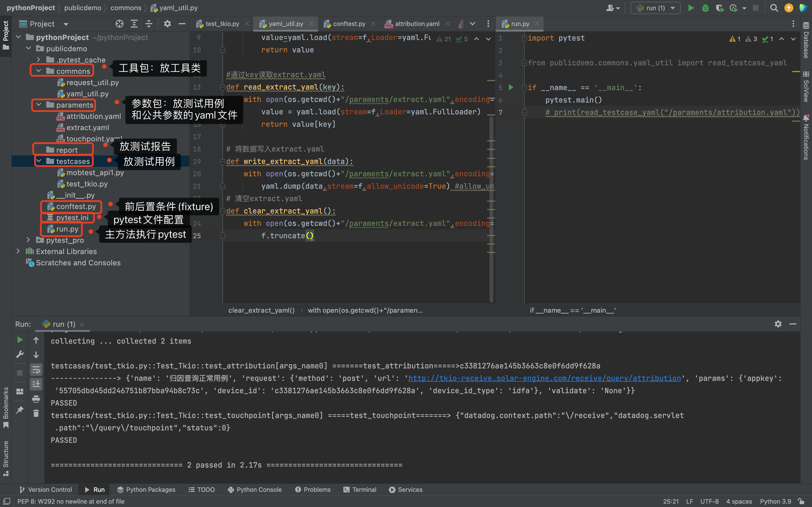This screenshot has width=812, height=507.
Task: Click Select Opened File target icon
Action: coord(120,24)
